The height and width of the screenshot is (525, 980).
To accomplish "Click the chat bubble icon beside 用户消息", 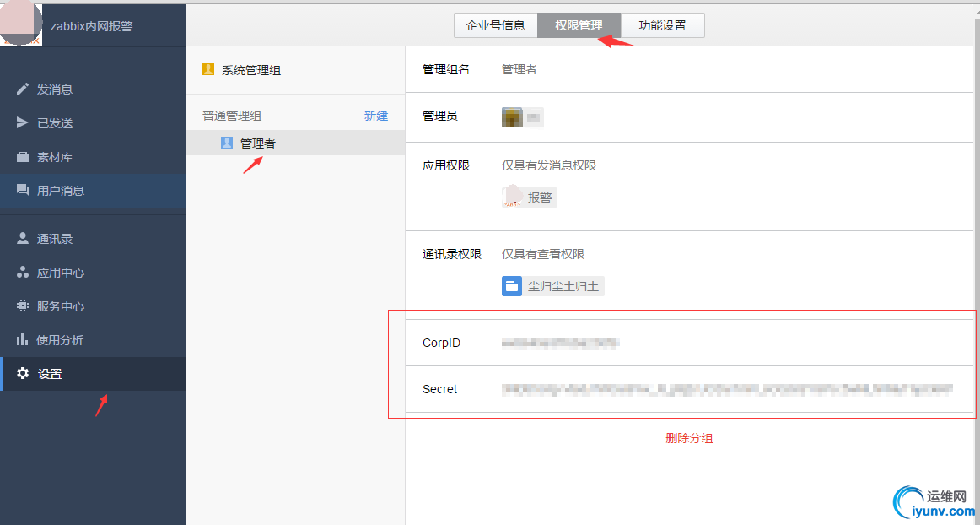I will point(23,190).
